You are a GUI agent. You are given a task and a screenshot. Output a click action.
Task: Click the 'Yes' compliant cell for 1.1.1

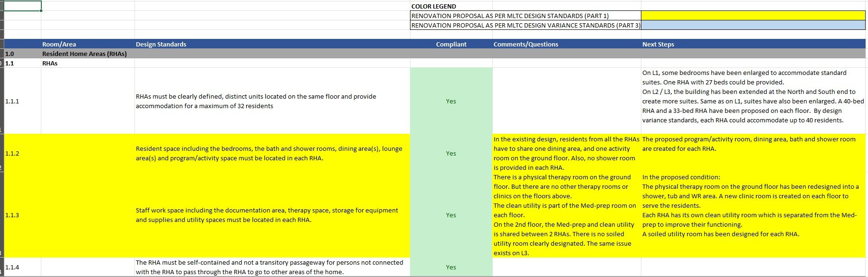pyautogui.click(x=451, y=101)
